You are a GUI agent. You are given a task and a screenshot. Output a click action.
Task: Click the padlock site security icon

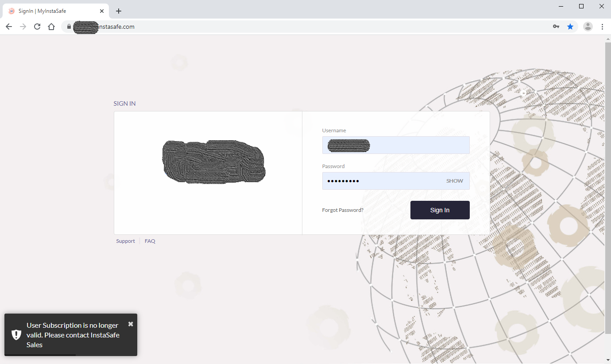(x=69, y=27)
